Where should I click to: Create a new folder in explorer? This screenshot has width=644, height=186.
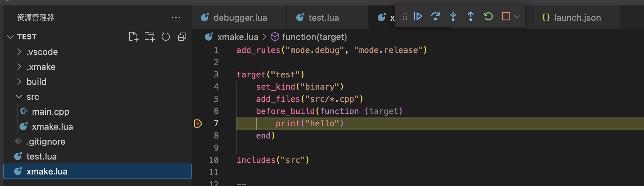coord(149,37)
